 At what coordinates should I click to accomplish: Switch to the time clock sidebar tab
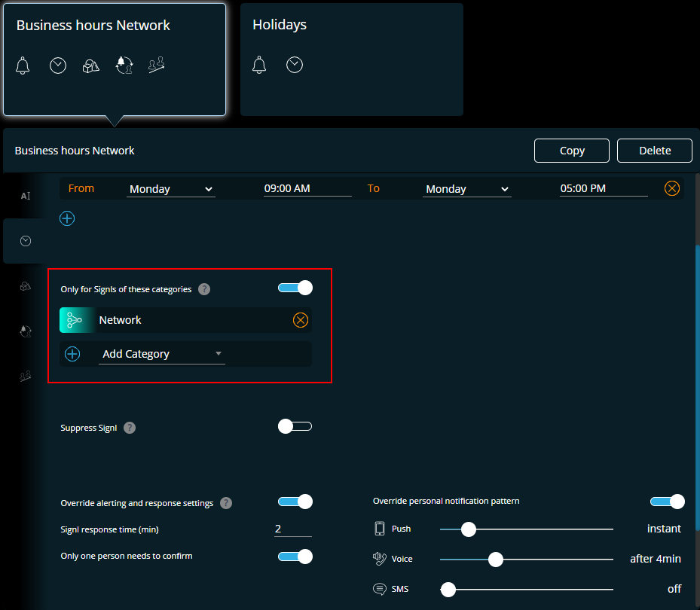click(26, 241)
